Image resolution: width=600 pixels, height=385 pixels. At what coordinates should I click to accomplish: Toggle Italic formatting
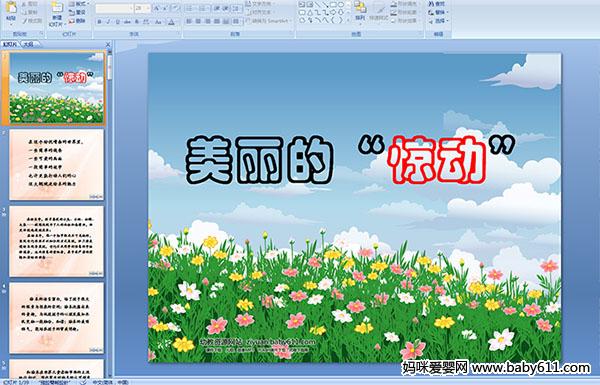pyautogui.click(x=108, y=22)
